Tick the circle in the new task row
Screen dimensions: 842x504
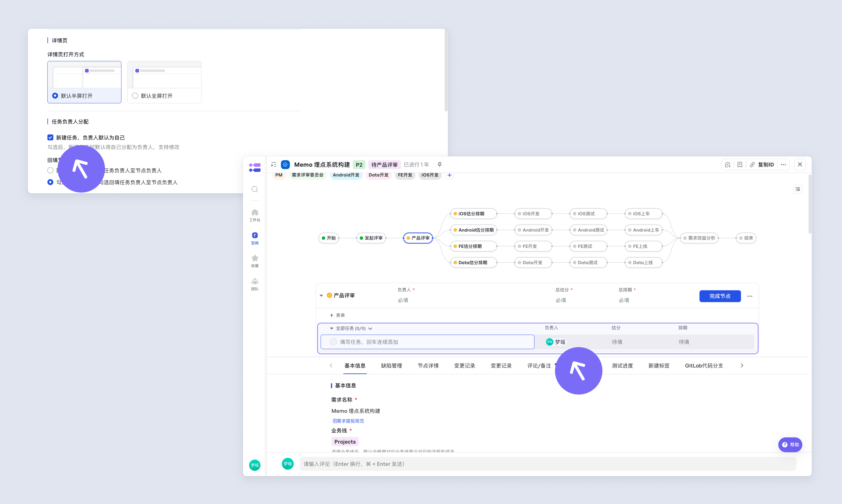(333, 342)
